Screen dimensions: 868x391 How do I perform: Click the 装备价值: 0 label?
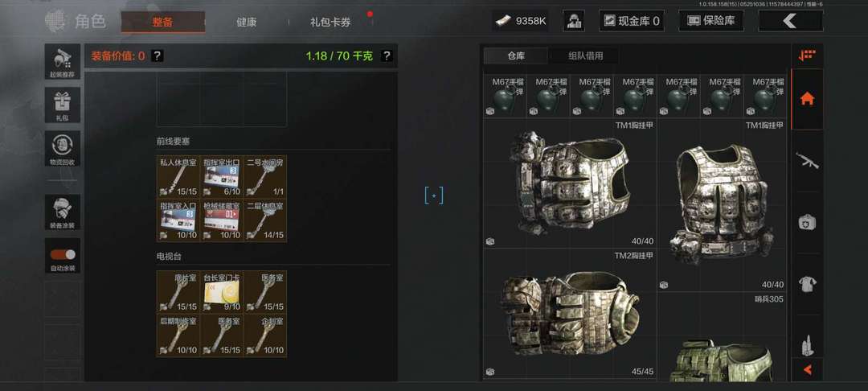118,56
